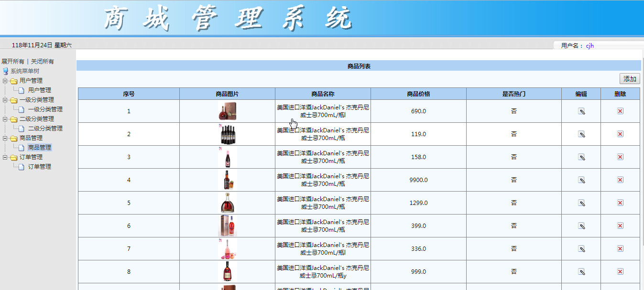Click the 系统菜单树 root icon
The width and height of the screenshot is (644, 290).
(5, 71)
